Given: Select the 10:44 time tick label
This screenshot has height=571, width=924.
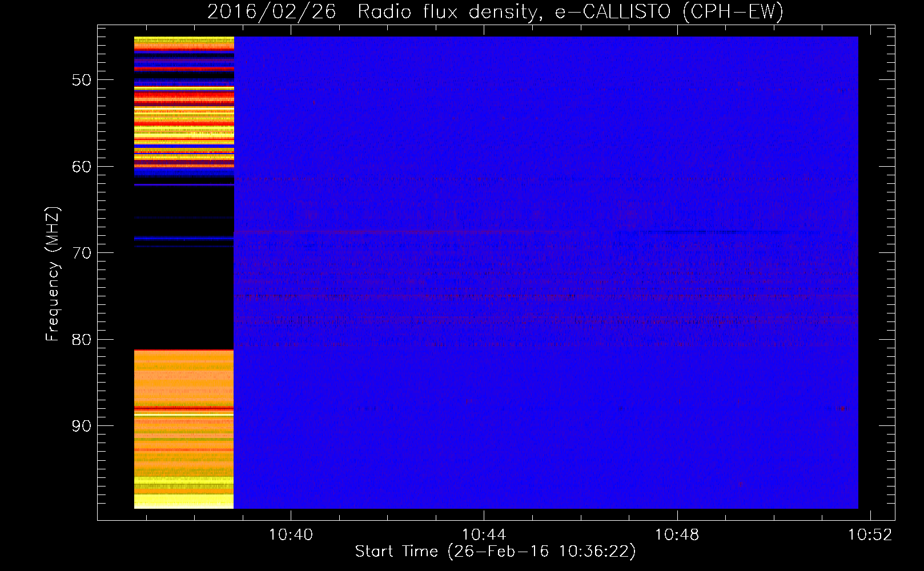Looking at the screenshot, I should click(x=484, y=535).
